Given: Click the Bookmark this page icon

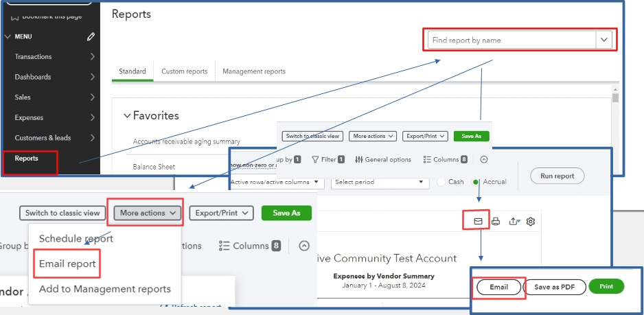Looking at the screenshot, I should tap(15, 15).
